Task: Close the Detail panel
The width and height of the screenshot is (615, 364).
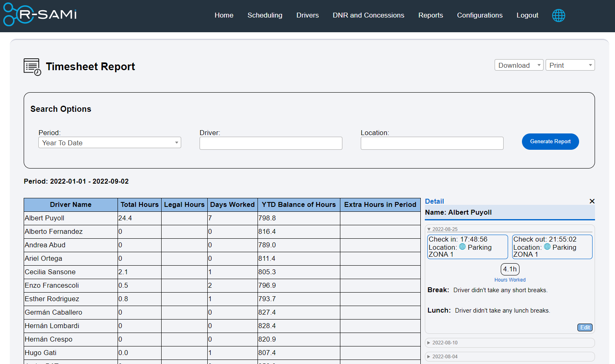Action: tap(592, 201)
